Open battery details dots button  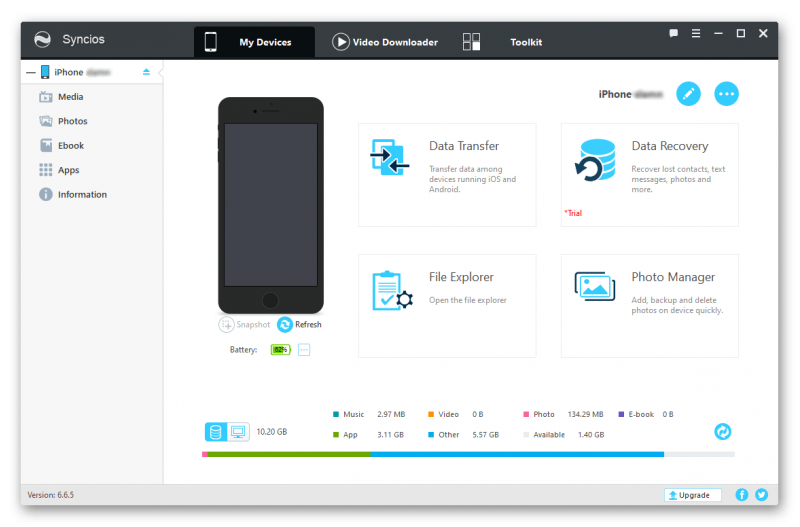coord(304,349)
